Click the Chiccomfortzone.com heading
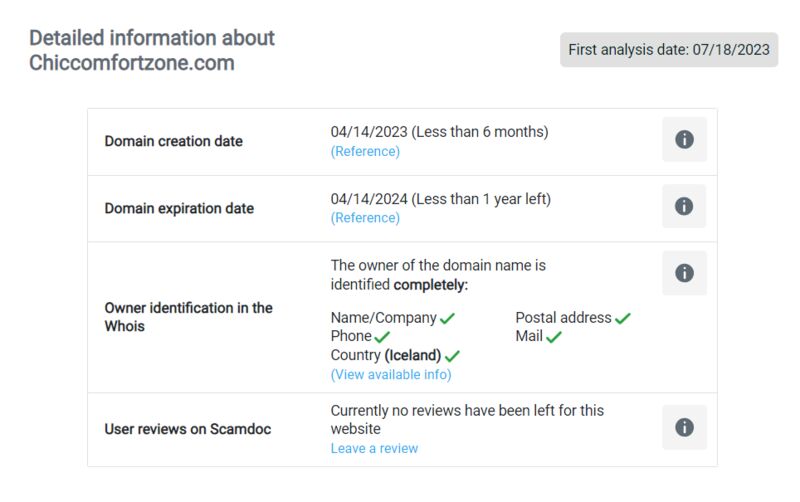Viewport: 800px width, 502px height. (132, 63)
